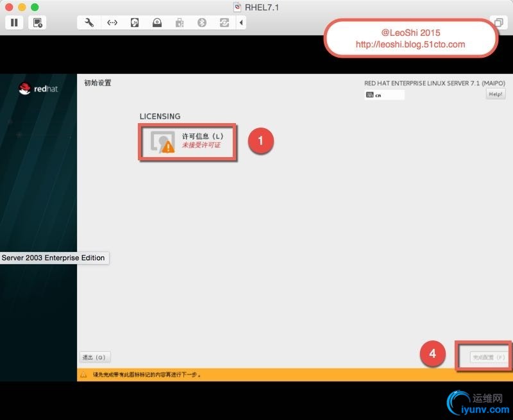Click the Help! button
The image size is (513, 420).
tap(495, 94)
